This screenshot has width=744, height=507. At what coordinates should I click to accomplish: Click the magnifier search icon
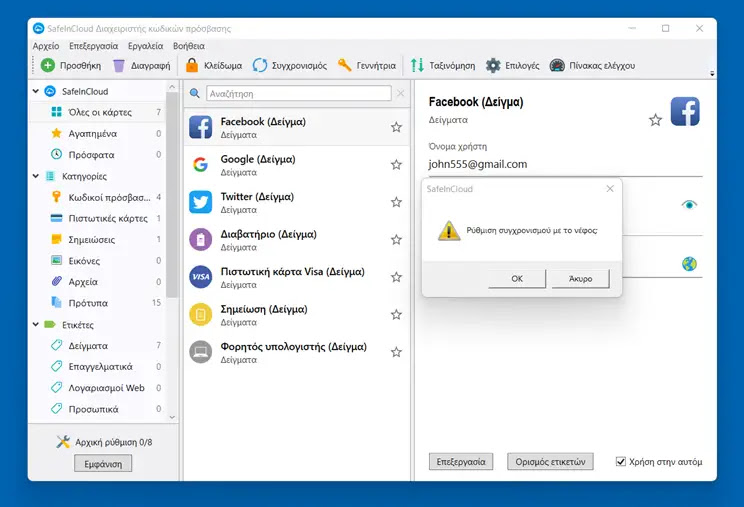195,93
